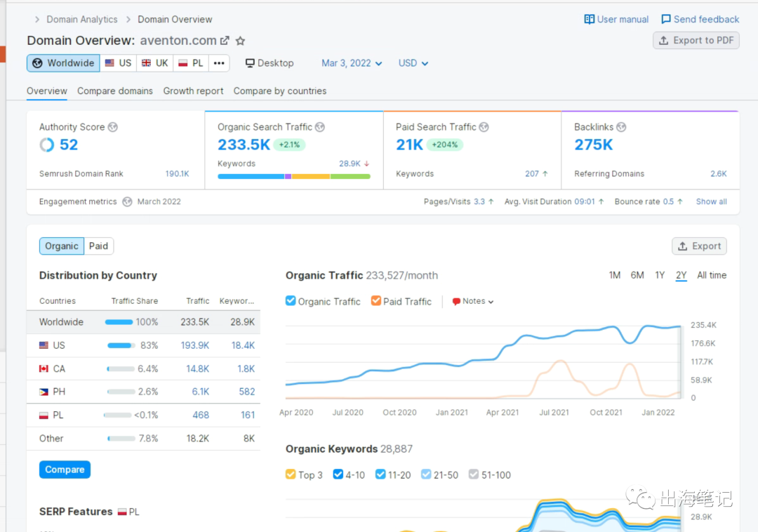This screenshot has height=532, width=758.
Task: Click the Paid Search Traffic info icon
Action: pyautogui.click(x=484, y=127)
